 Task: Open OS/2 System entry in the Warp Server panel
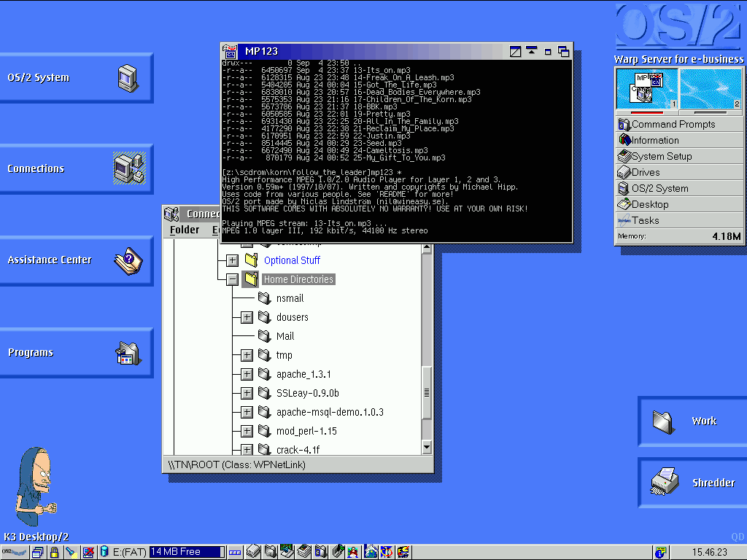click(x=680, y=189)
